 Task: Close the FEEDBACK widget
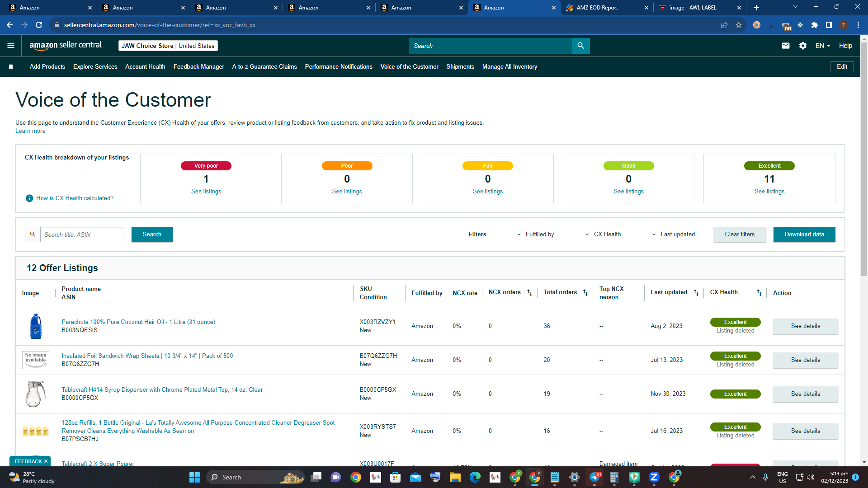(46, 461)
